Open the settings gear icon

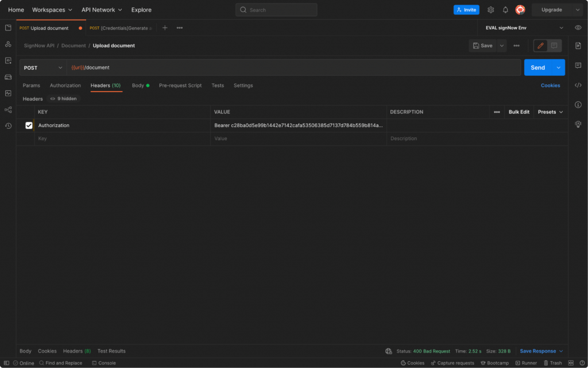[x=490, y=10]
